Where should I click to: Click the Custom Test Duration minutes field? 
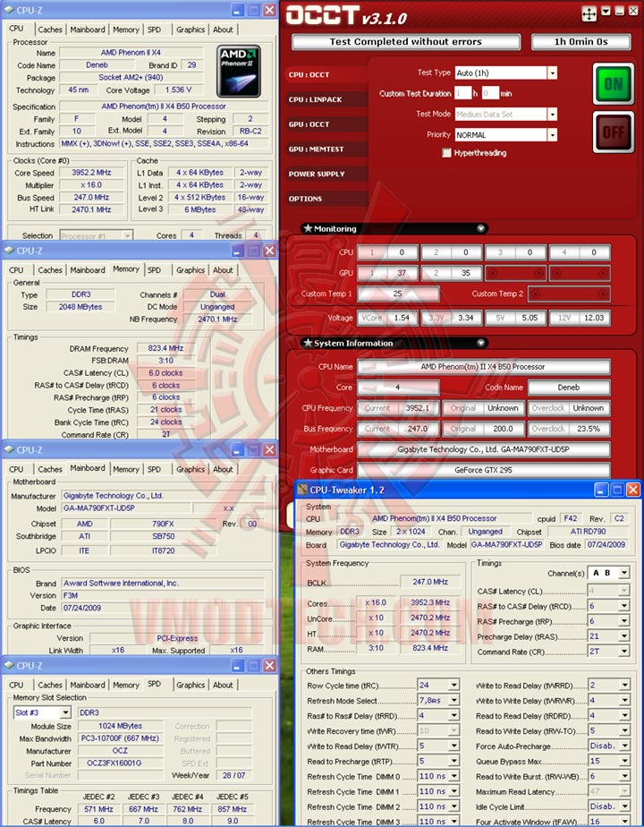click(489, 93)
